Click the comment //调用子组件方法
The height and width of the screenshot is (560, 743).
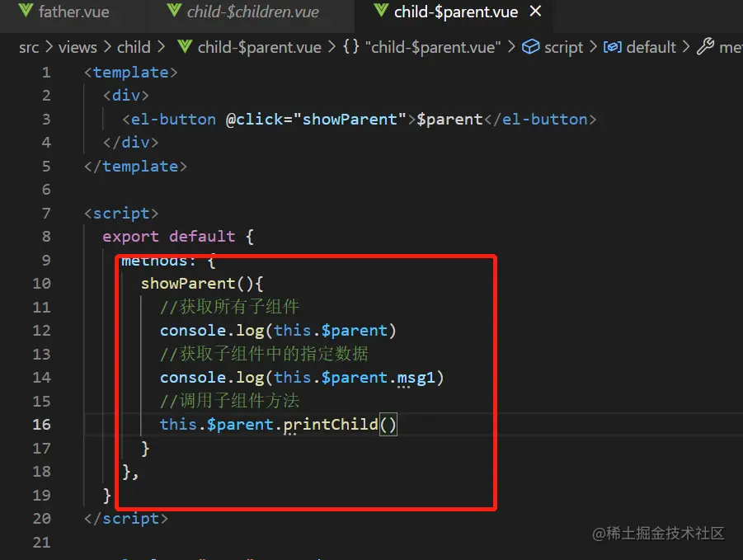(x=229, y=401)
